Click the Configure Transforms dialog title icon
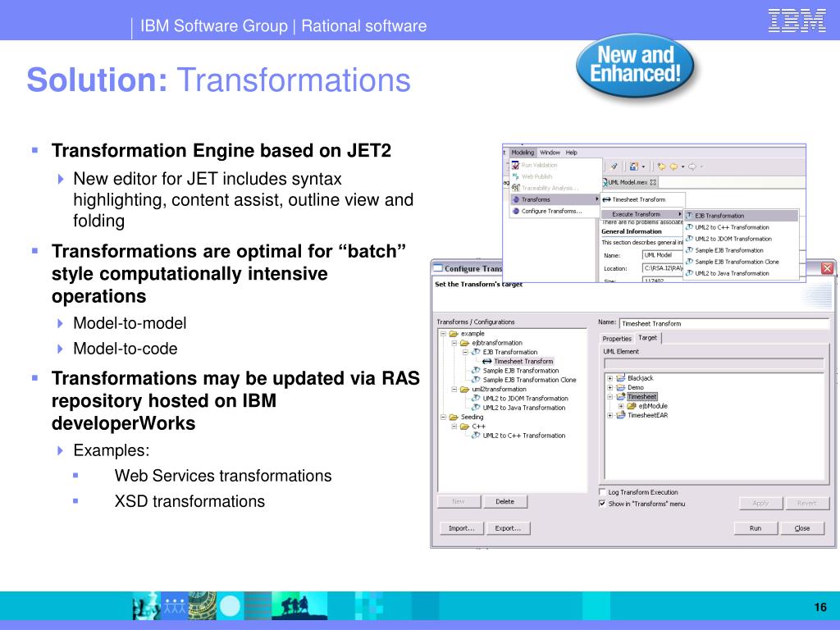 [438, 268]
